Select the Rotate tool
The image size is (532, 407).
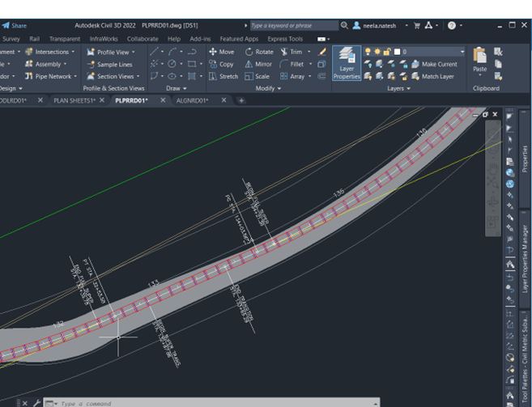coord(259,52)
